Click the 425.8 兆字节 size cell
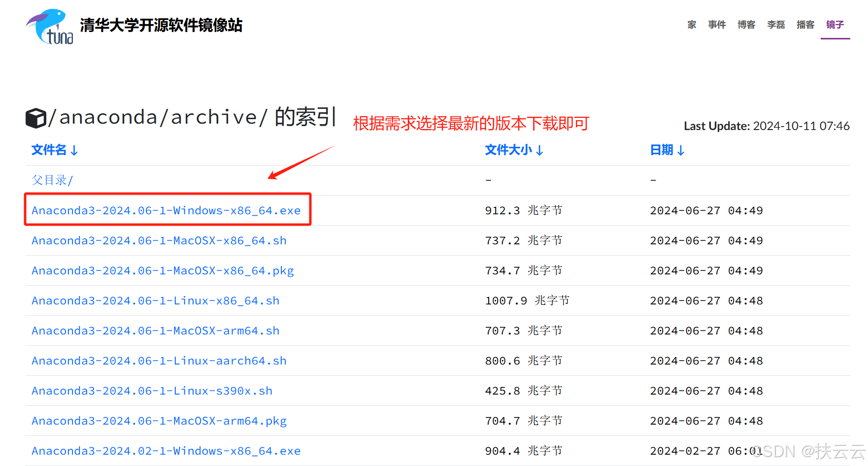Image resolution: width=868 pixels, height=466 pixels. 524,391
